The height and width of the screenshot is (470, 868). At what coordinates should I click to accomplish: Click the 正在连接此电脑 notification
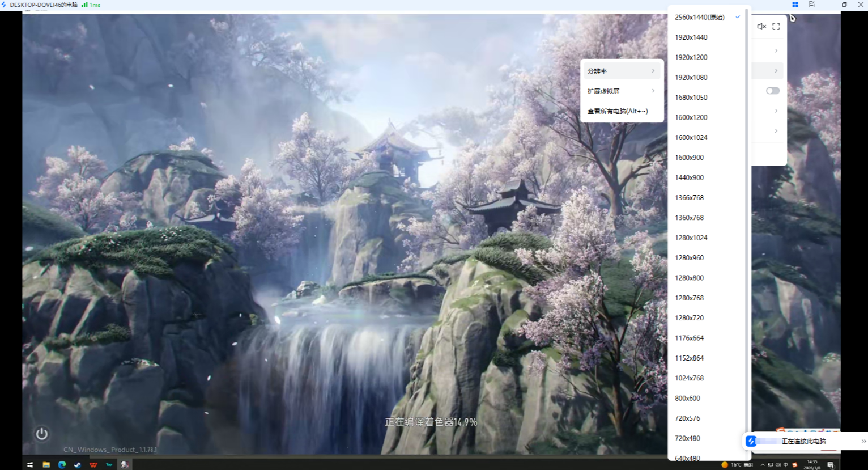coord(803,441)
